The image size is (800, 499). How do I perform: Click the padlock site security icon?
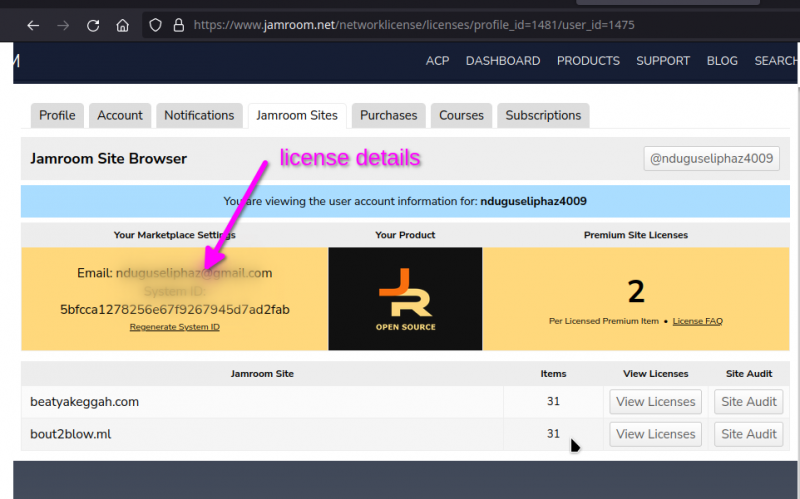[x=178, y=25]
